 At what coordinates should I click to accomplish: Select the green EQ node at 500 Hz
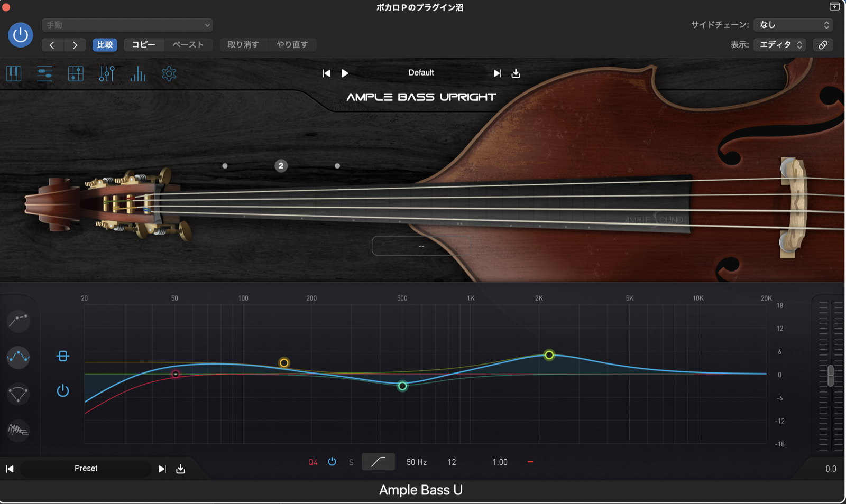(402, 386)
